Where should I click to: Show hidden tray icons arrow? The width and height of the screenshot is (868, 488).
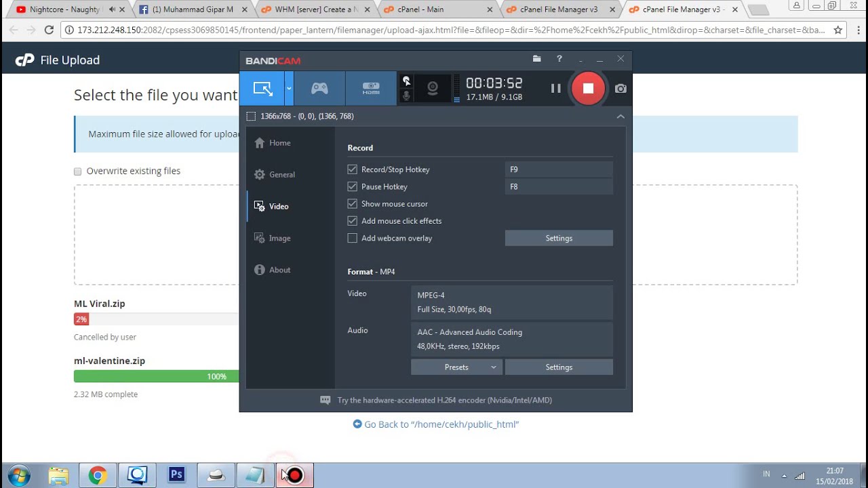(x=784, y=475)
